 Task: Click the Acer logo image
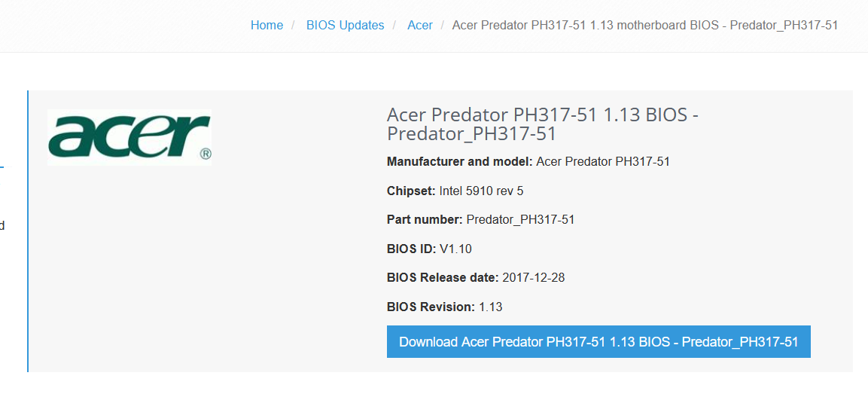(x=129, y=137)
